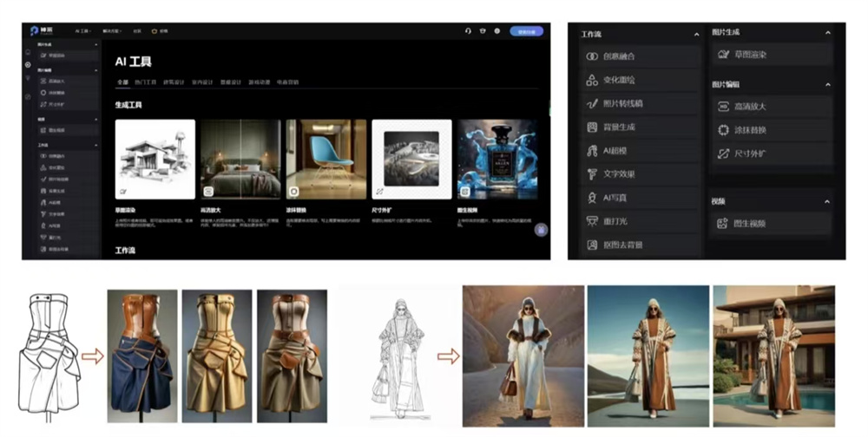Switch to the 建筑设计 tab
Viewport: 868px width, 437px height.
click(x=174, y=82)
